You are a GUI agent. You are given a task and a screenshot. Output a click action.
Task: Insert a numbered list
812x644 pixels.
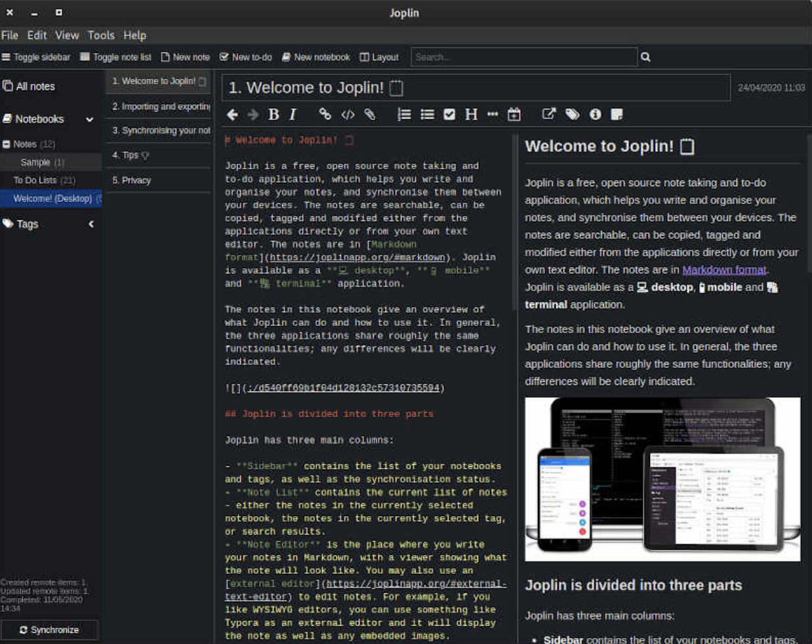pyautogui.click(x=404, y=114)
